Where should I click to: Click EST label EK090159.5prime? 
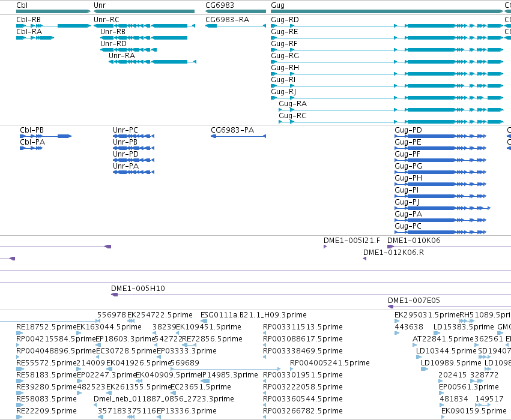pos(474,411)
